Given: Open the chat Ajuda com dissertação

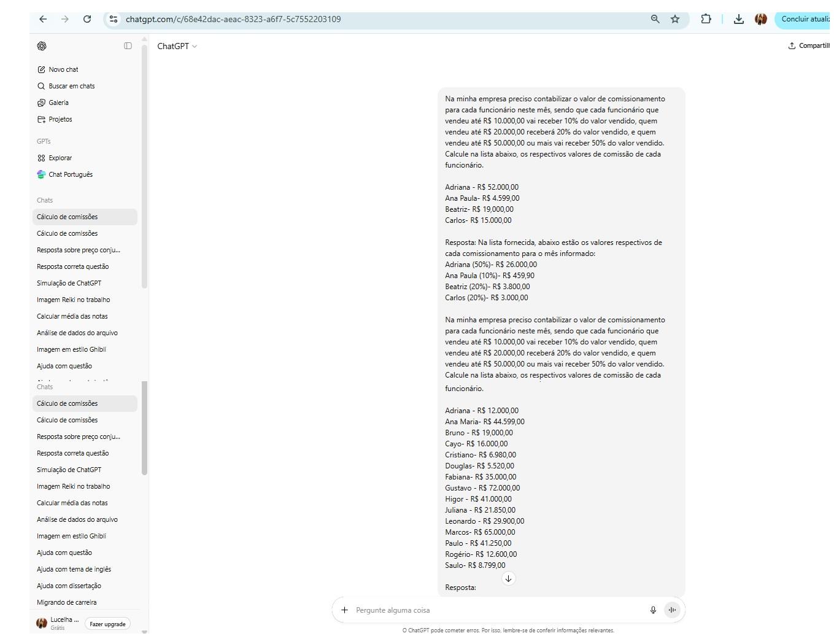Looking at the screenshot, I should (x=69, y=586).
